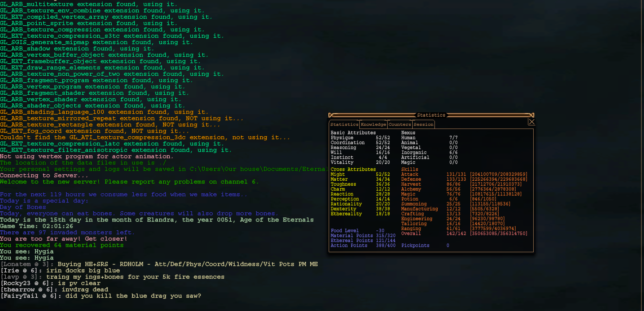Switch to the Knowledge tab
This screenshot has height=311, width=644.
373,124
